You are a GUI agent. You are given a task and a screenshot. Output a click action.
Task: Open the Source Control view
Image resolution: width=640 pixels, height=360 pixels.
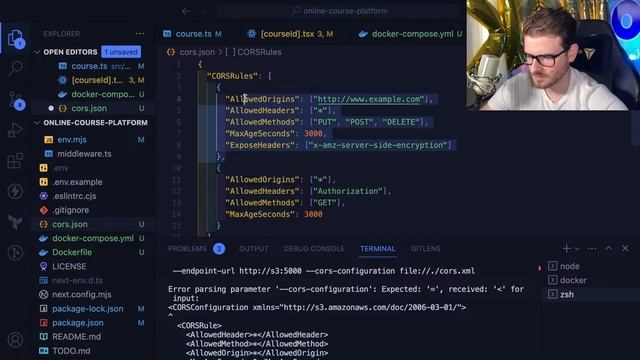tap(16, 100)
